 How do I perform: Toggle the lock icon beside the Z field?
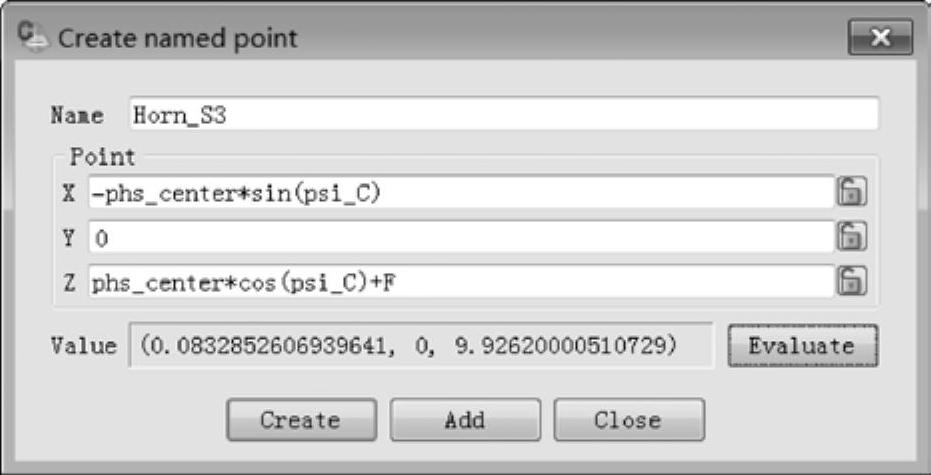(x=852, y=281)
